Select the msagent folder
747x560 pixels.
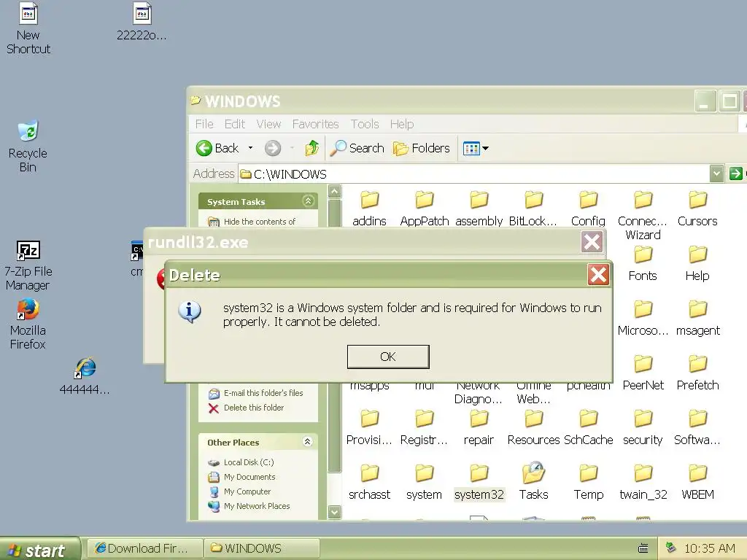pyautogui.click(x=697, y=319)
